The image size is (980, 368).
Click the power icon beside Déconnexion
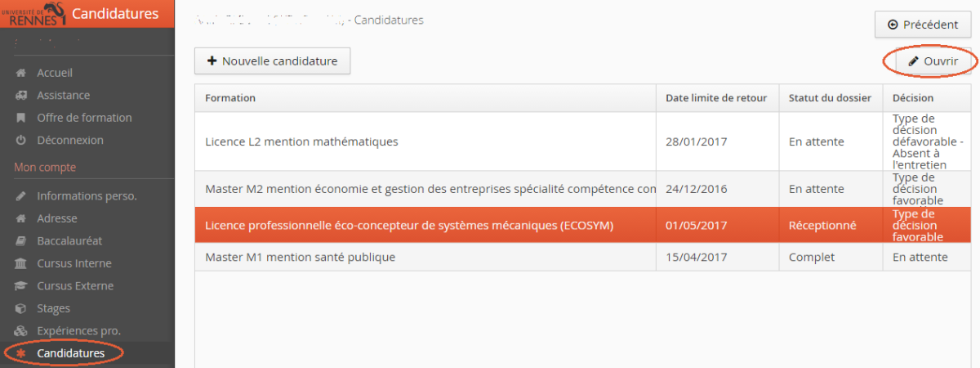(x=21, y=141)
